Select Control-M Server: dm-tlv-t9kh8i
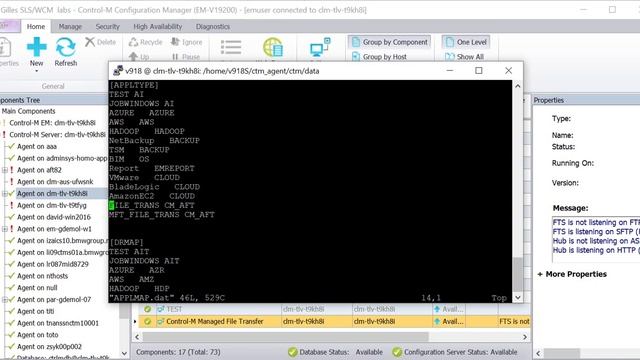Image resolution: width=640 pixels, height=360 pixels. tap(57, 135)
